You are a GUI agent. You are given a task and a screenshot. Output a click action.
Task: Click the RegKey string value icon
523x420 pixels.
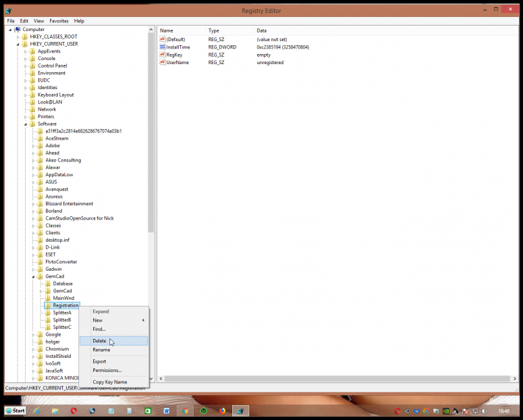[163, 55]
